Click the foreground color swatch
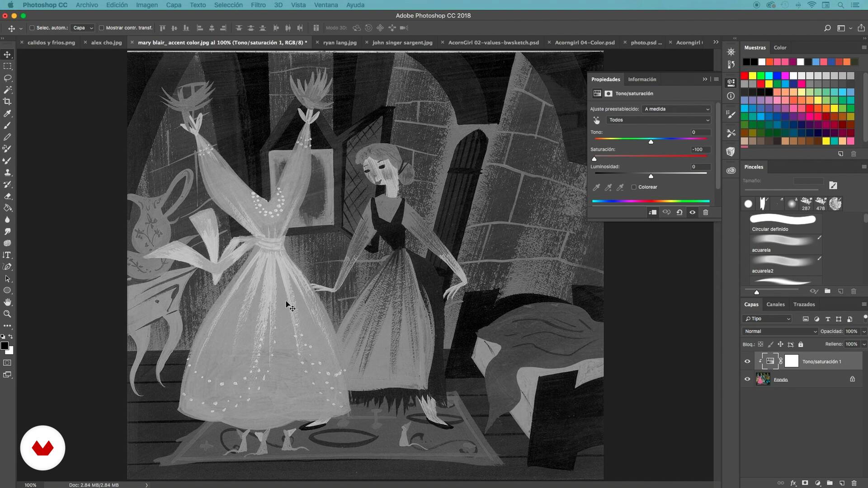The image size is (868, 488). click(x=5, y=346)
